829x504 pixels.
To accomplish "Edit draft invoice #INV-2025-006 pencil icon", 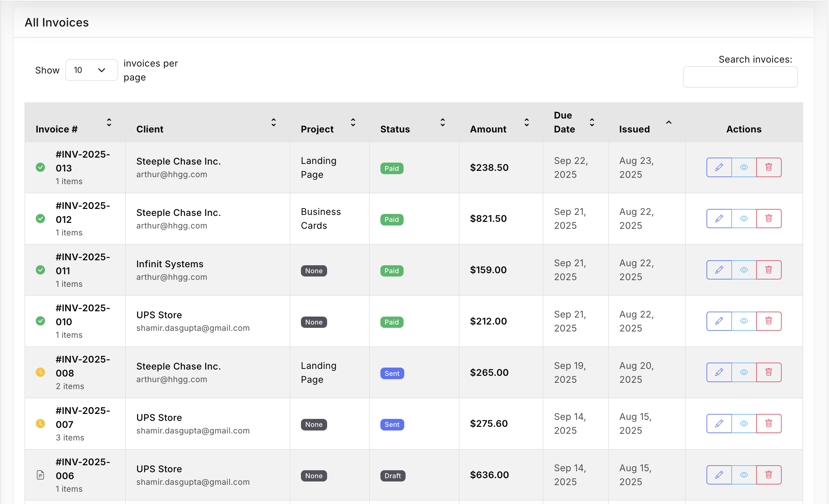I will [719, 475].
